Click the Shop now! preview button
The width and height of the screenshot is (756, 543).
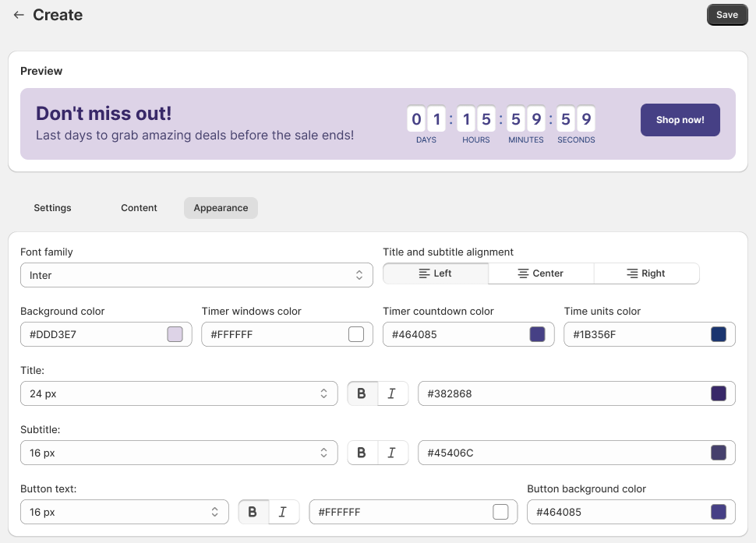(680, 120)
